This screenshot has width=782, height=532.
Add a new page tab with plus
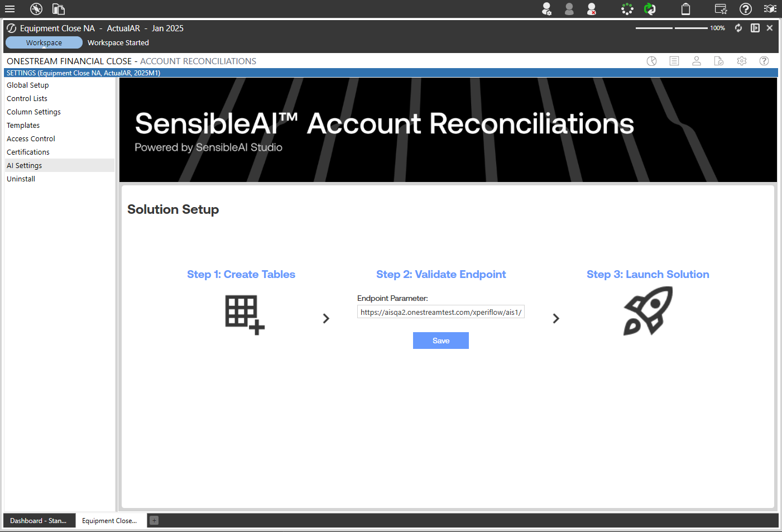(x=154, y=520)
